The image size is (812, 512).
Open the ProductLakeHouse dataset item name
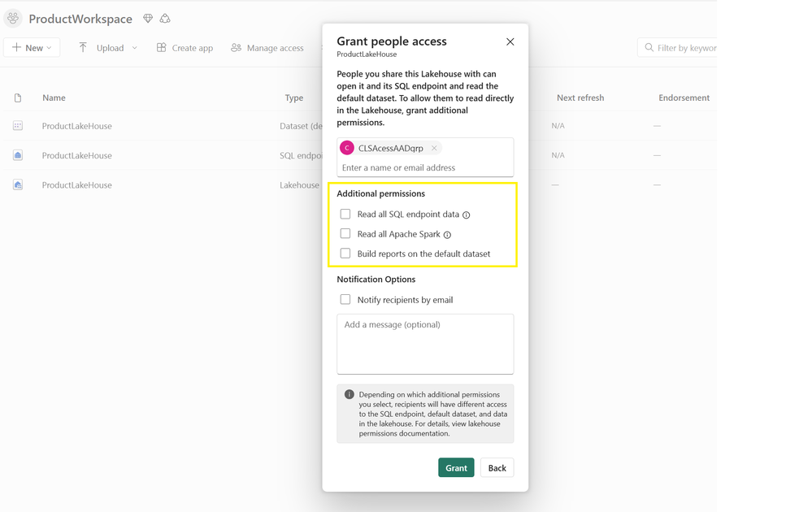point(76,126)
